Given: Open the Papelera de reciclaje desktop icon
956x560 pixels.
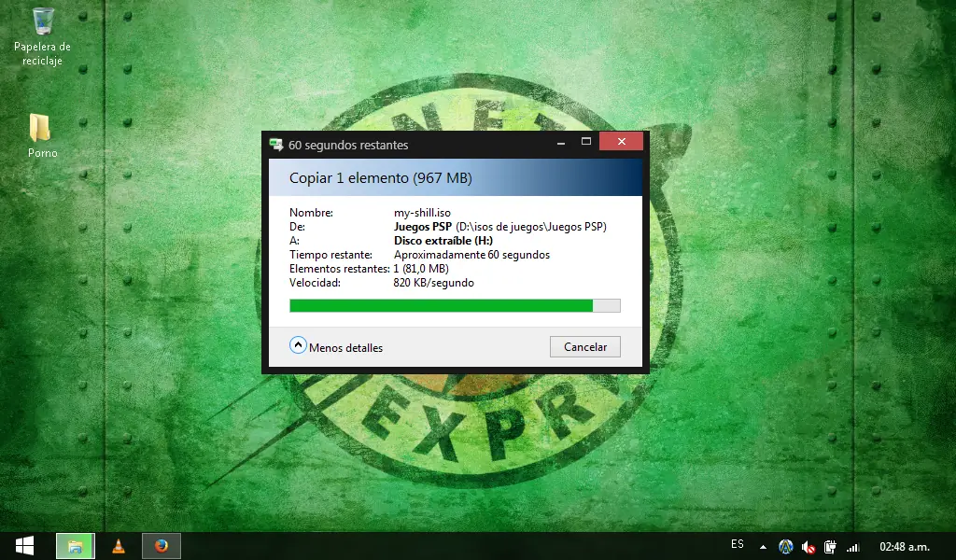Looking at the screenshot, I should [42, 36].
